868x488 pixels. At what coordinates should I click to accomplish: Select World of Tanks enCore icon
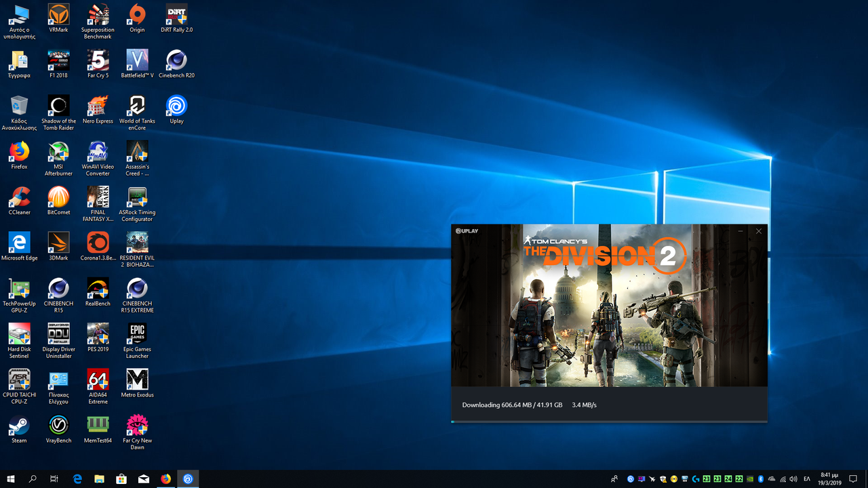click(x=137, y=113)
